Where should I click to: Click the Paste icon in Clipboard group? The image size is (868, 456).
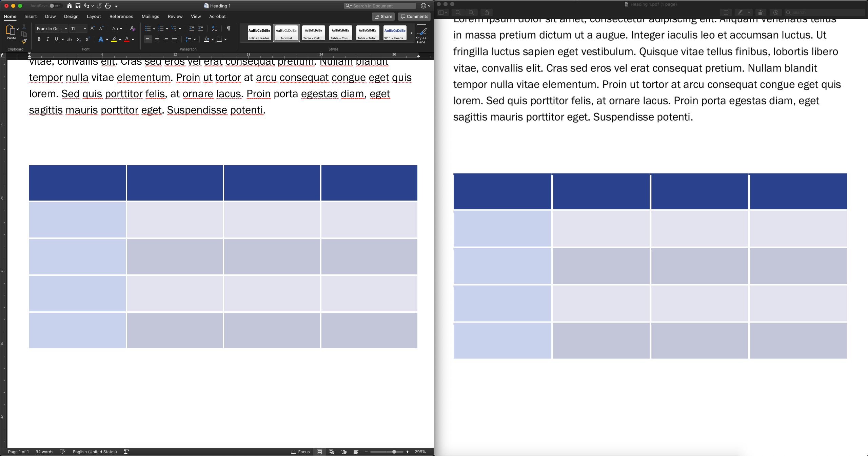tap(10, 30)
